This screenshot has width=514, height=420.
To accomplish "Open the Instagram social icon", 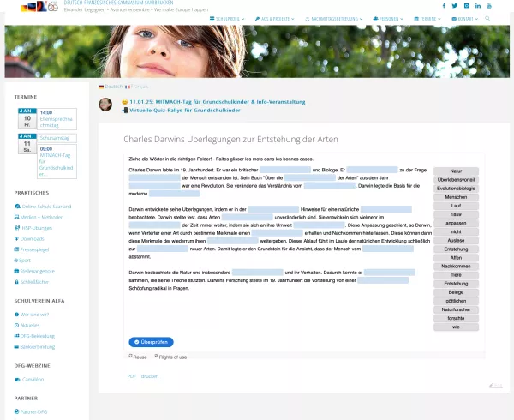I will pyautogui.click(x=466, y=5).
